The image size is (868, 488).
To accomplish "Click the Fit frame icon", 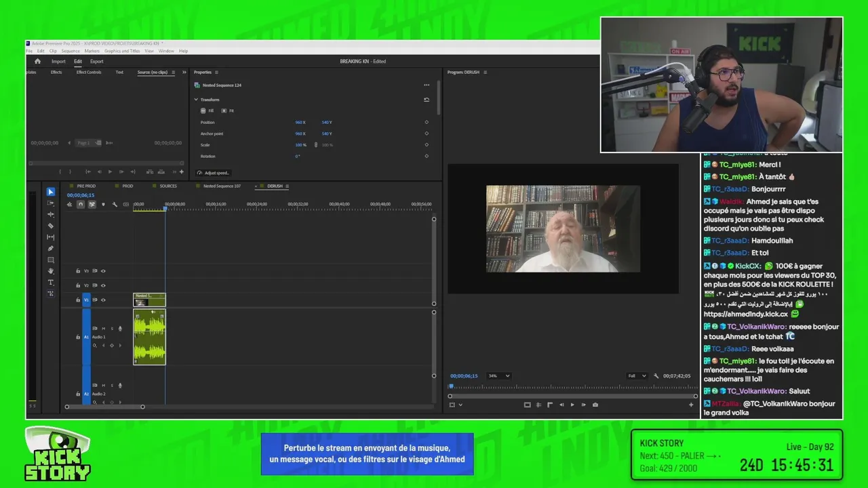I will click(x=224, y=110).
